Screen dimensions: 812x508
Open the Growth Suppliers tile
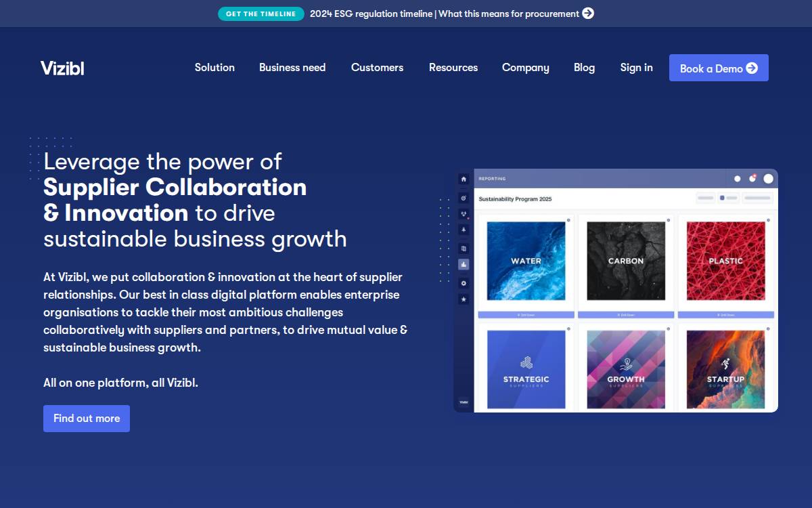point(626,370)
